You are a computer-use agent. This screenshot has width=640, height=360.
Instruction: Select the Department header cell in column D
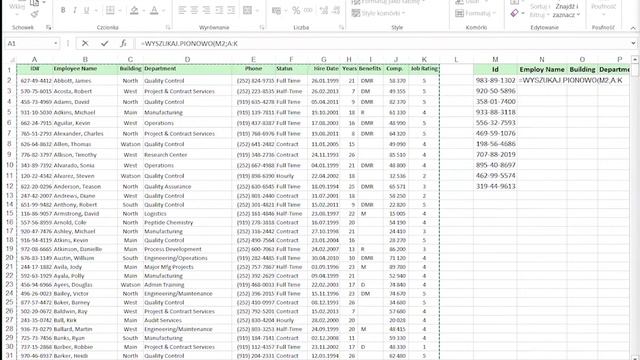pyautogui.click(x=187, y=69)
